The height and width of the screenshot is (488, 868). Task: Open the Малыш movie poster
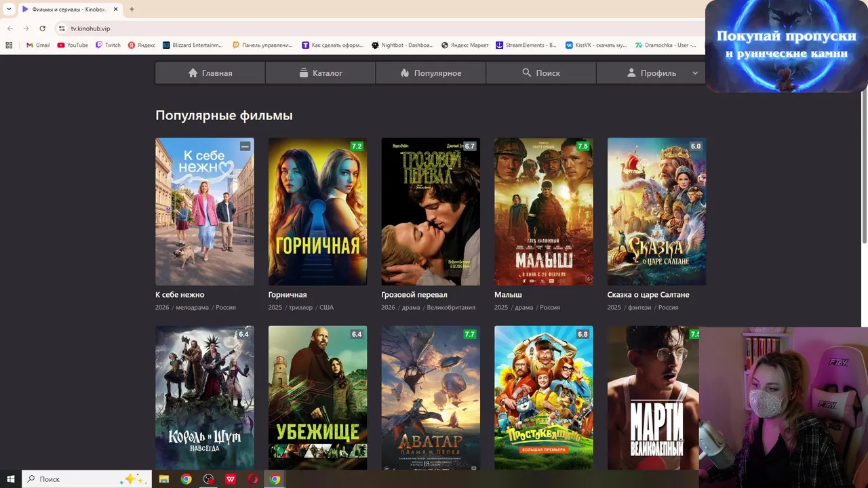(544, 211)
